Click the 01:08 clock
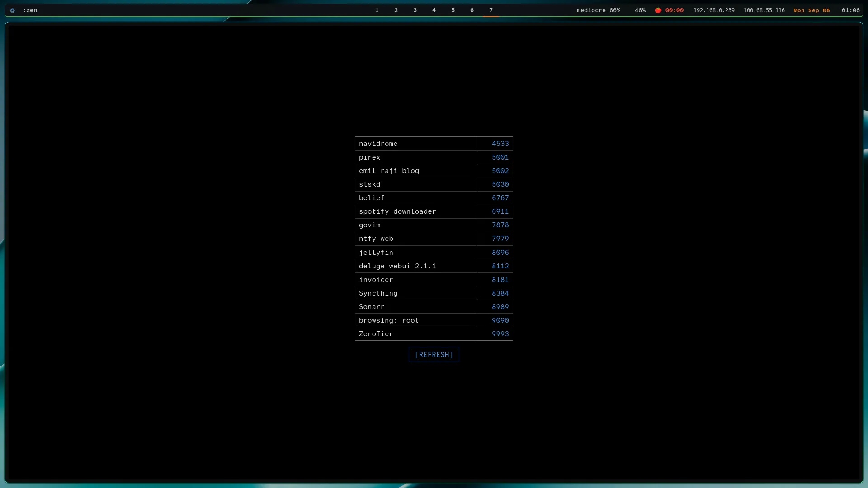 851,10
